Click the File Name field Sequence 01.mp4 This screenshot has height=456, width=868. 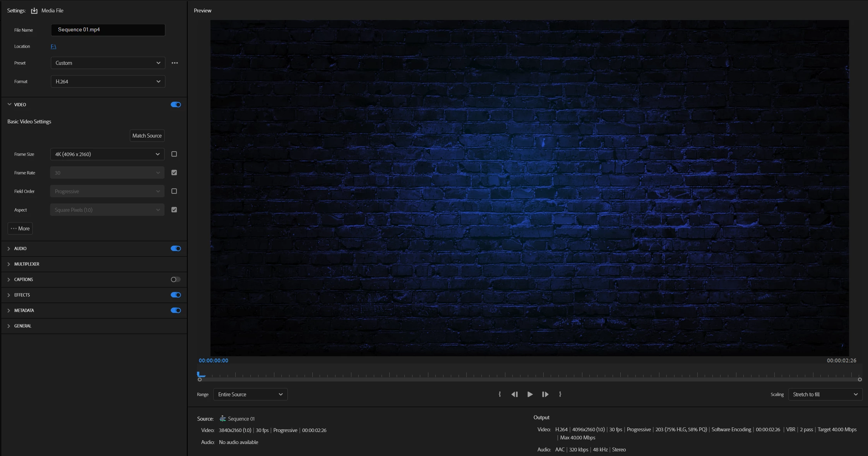coord(108,30)
